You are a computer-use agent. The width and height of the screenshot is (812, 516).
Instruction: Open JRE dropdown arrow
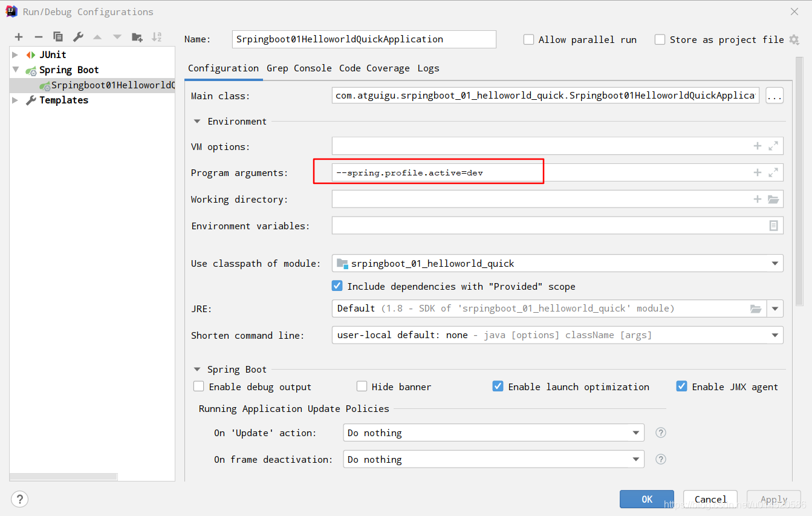click(x=775, y=309)
